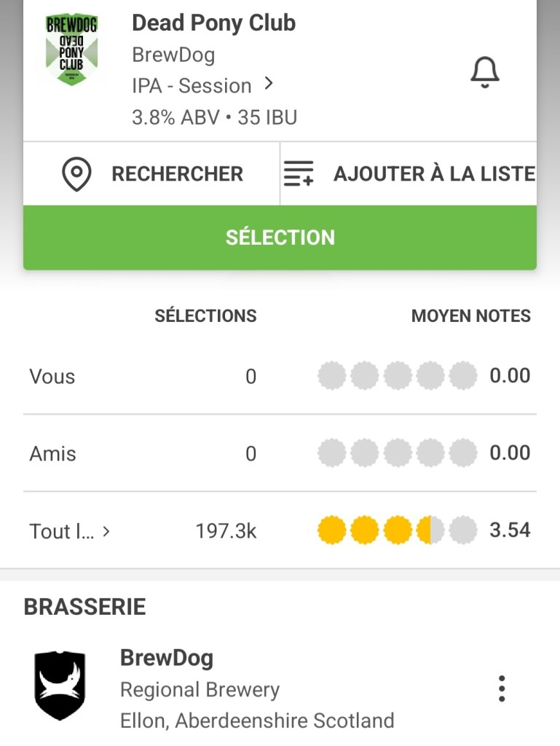
Task: Expand the IPA - Session style chevron
Action: 269,85
